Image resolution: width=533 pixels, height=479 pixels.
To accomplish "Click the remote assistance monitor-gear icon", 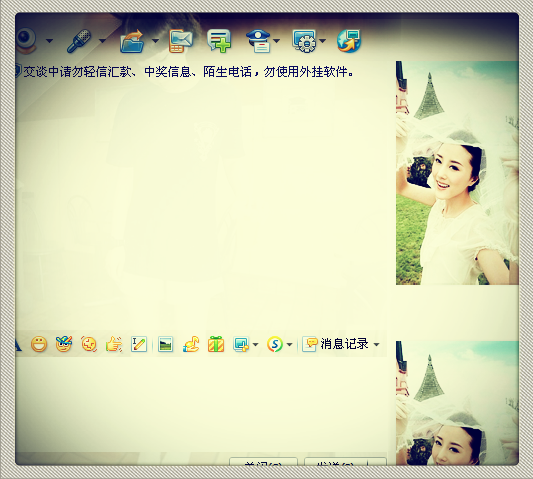I will point(304,41).
